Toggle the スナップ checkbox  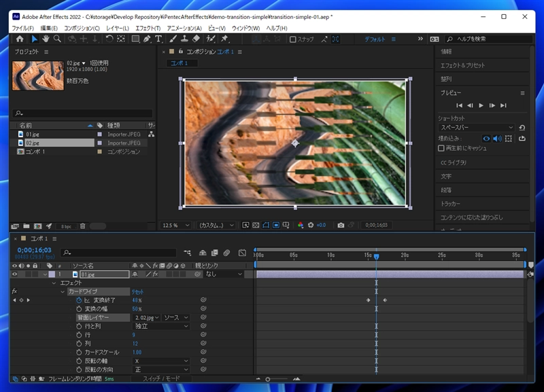pyautogui.click(x=293, y=39)
